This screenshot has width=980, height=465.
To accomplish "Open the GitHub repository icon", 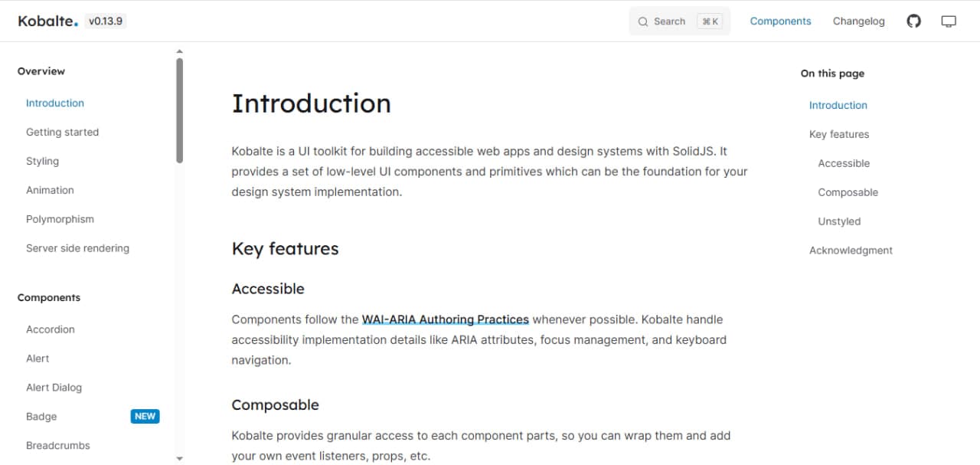I will click(913, 21).
